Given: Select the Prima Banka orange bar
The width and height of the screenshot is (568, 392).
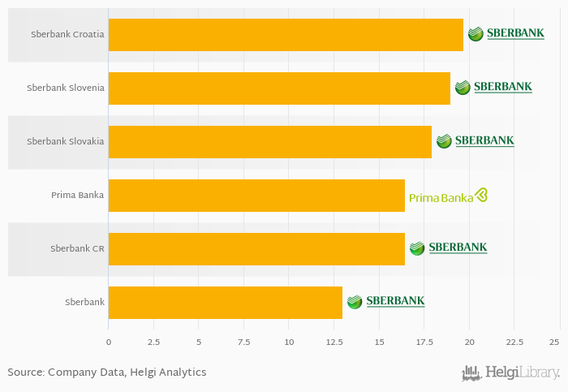Looking at the screenshot, I should 256,196.
